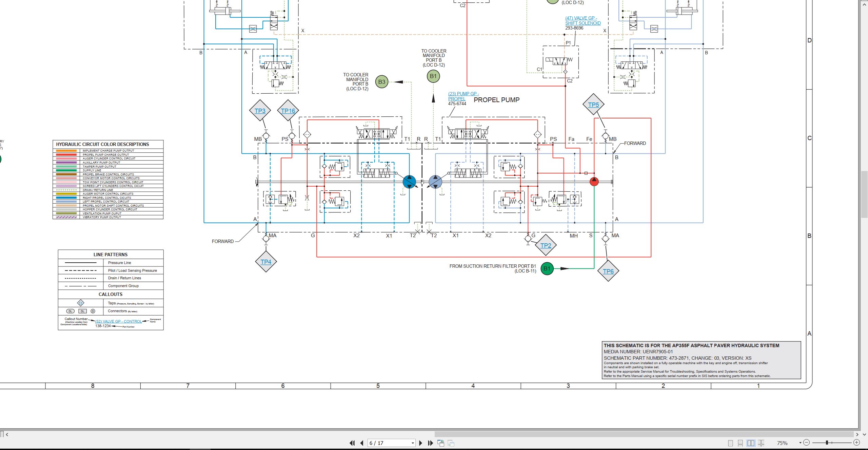
Task: Click the Vibratory Pump Output striped swatch
Action: point(66,217)
